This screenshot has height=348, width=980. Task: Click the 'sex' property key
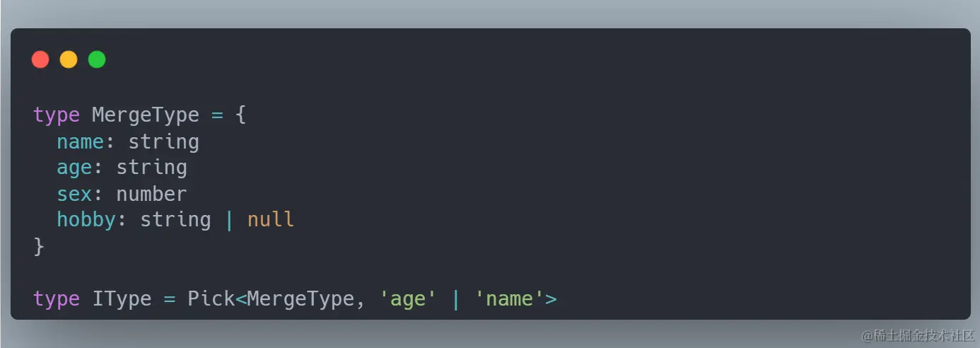[75, 194]
